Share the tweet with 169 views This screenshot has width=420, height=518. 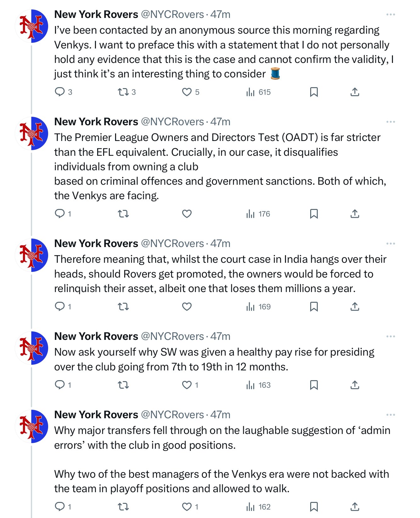(x=355, y=307)
